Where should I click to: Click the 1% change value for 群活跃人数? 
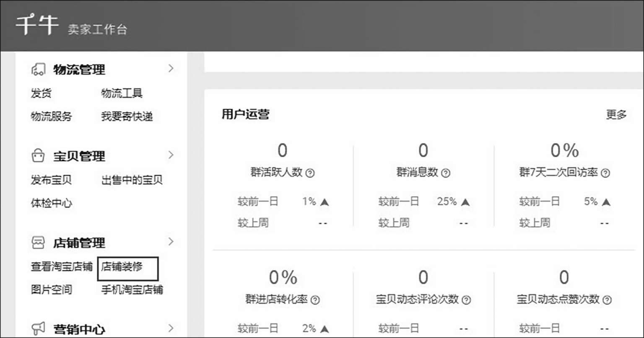pos(309,201)
